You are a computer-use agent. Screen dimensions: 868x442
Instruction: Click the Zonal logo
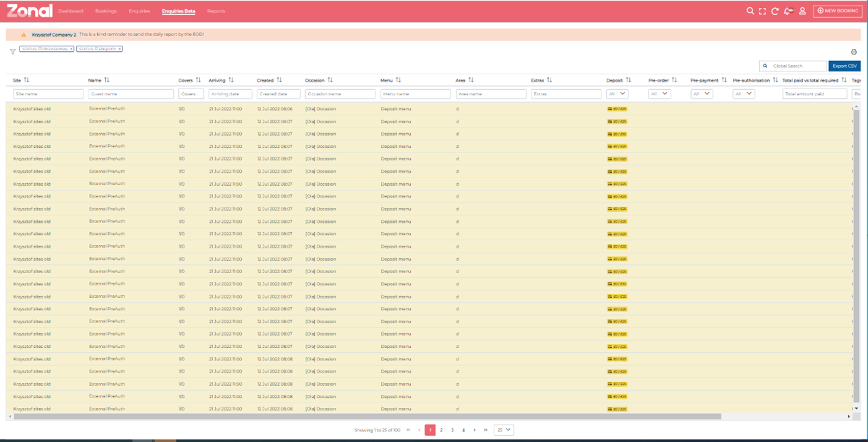coord(29,10)
